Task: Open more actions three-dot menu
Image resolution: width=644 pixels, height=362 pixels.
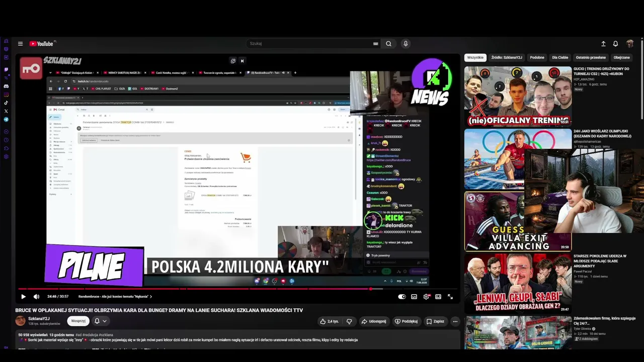Action: point(455,321)
